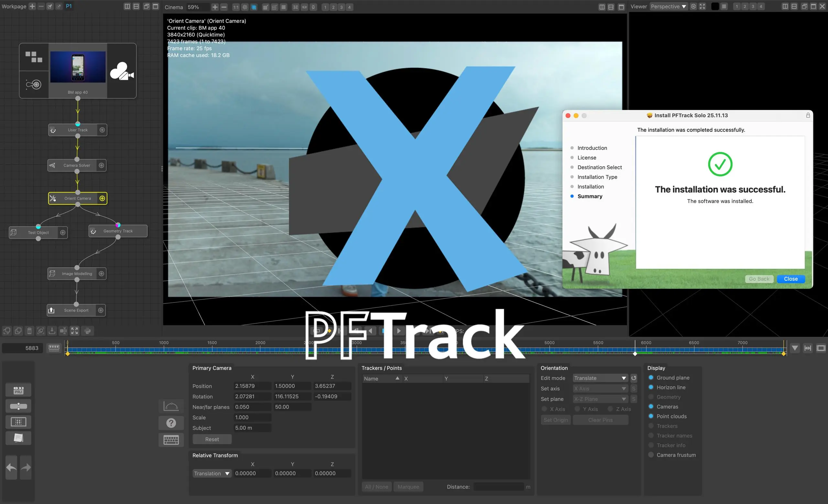Click the Reset button under Primary Camera

(212, 439)
